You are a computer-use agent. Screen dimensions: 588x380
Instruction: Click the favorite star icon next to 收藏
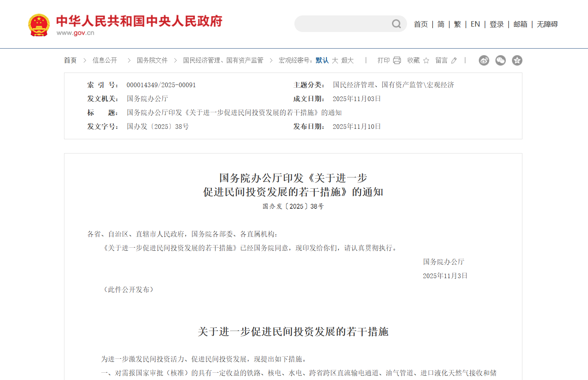tap(426, 61)
